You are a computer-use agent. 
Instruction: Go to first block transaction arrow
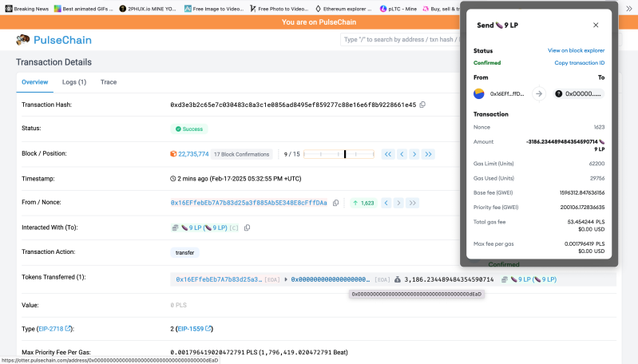point(388,154)
